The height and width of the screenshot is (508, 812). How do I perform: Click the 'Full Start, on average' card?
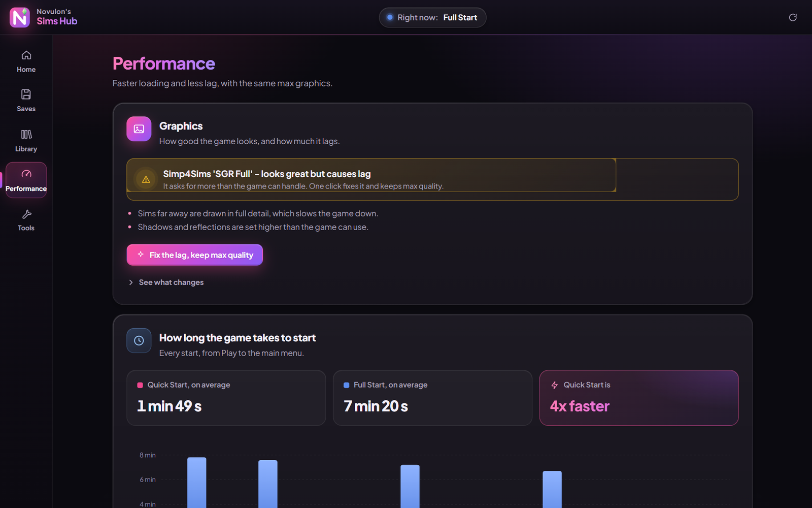click(432, 398)
